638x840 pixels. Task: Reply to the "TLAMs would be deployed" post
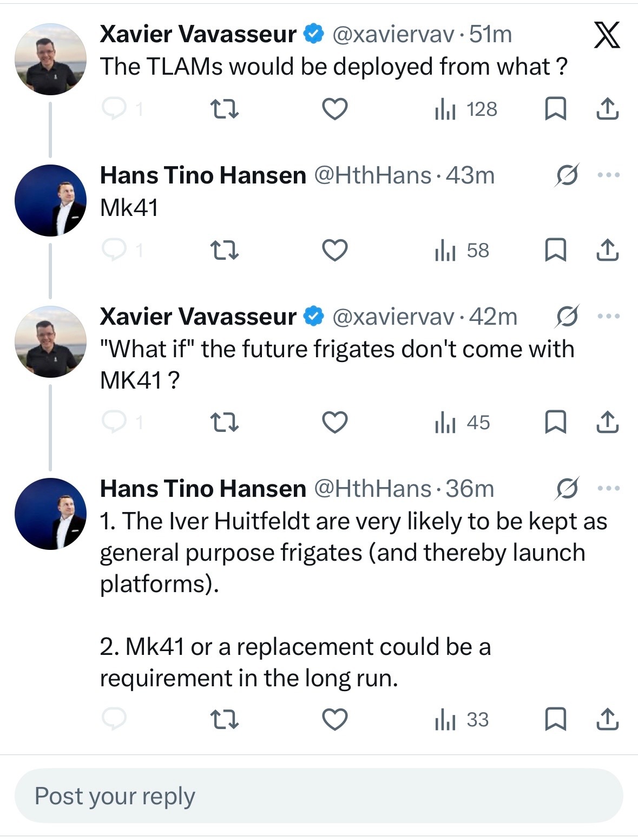(x=114, y=109)
